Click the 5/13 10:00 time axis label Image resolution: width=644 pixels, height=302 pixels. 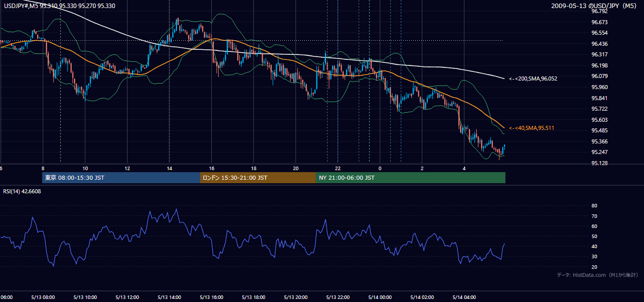pos(85,297)
